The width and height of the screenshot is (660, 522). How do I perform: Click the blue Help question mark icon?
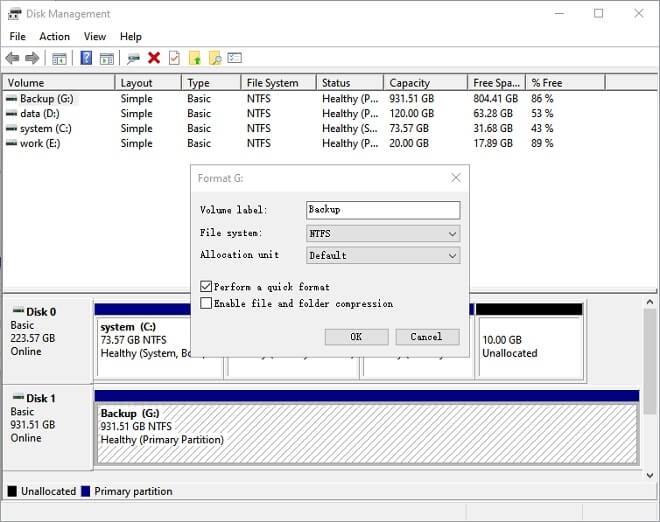pyautogui.click(x=86, y=58)
